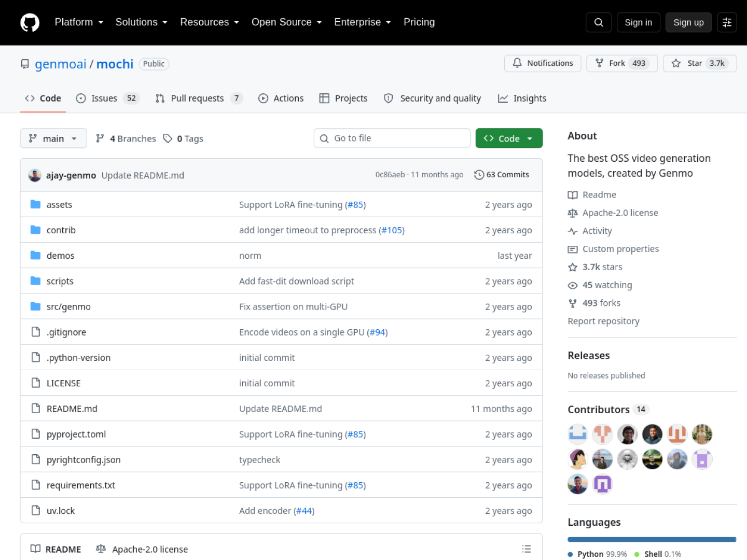The width and height of the screenshot is (747, 560).
Task: Open the assets folder icon
Action: [35, 204]
